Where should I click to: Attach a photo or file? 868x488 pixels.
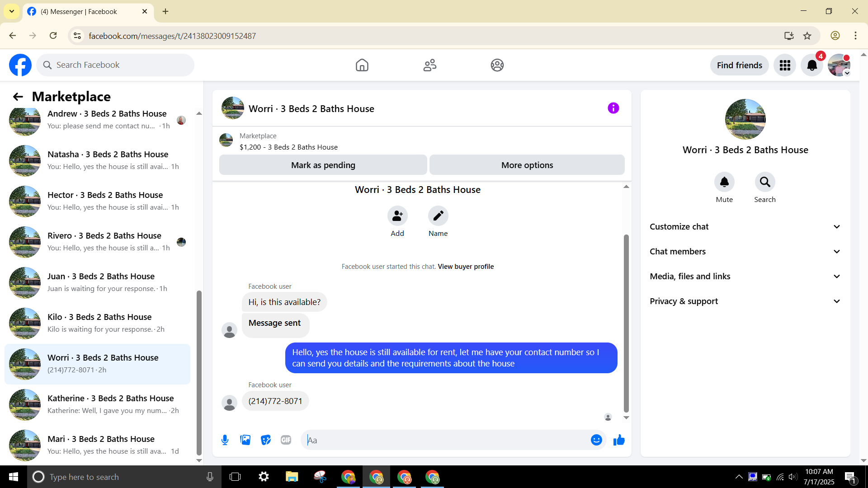tap(245, 440)
